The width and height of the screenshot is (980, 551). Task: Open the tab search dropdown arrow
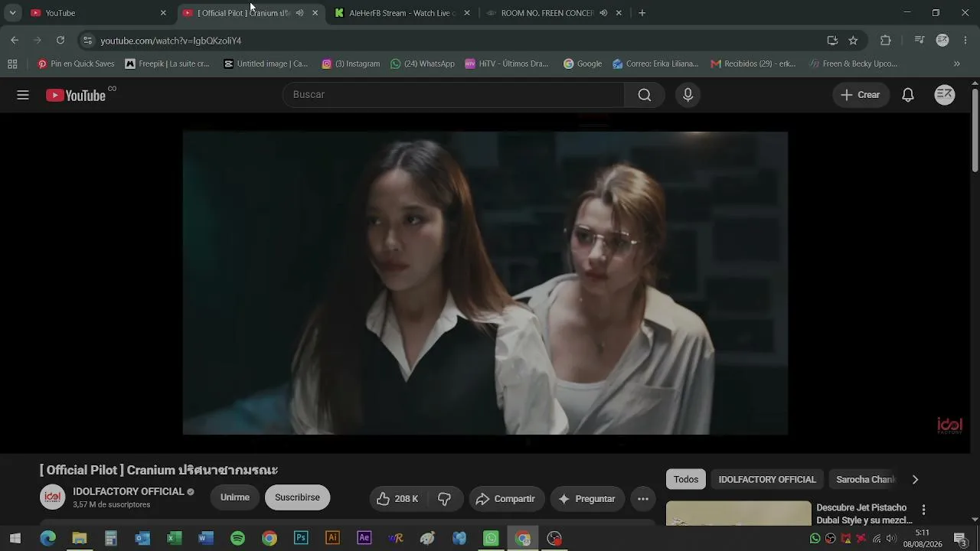[13, 13]
